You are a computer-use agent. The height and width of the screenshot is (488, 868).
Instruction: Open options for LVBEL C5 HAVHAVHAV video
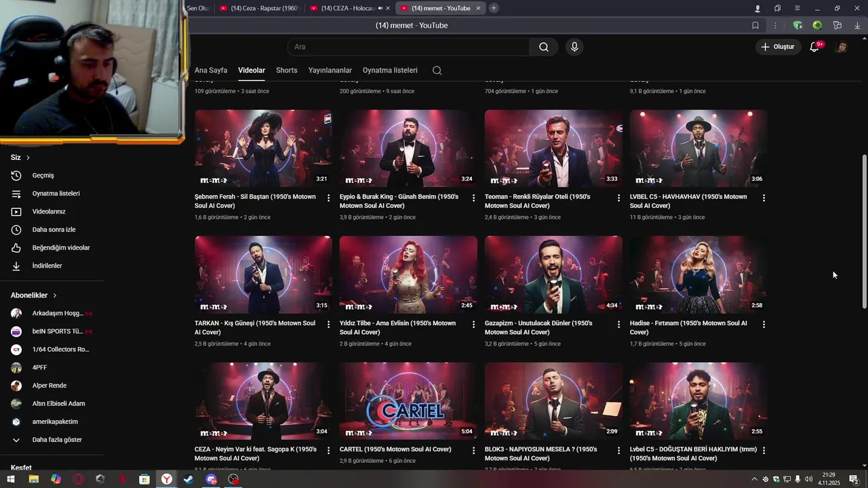[x=764, y=198]
